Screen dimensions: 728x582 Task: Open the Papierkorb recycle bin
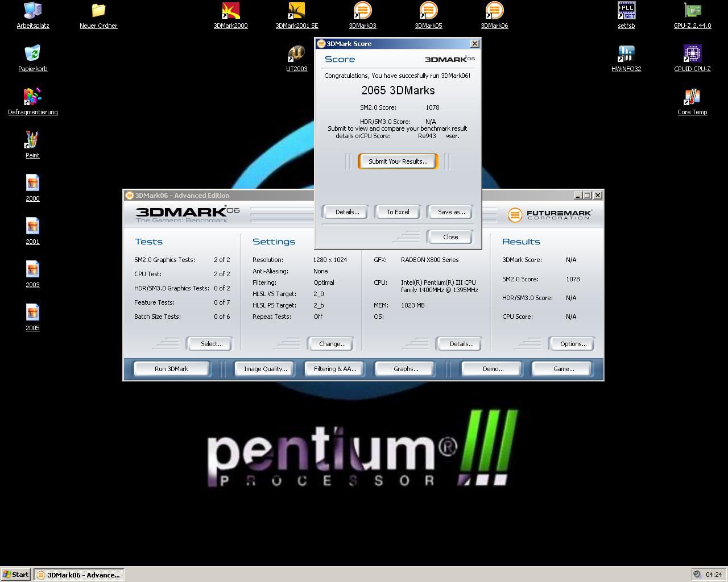[x=32, y=59]
